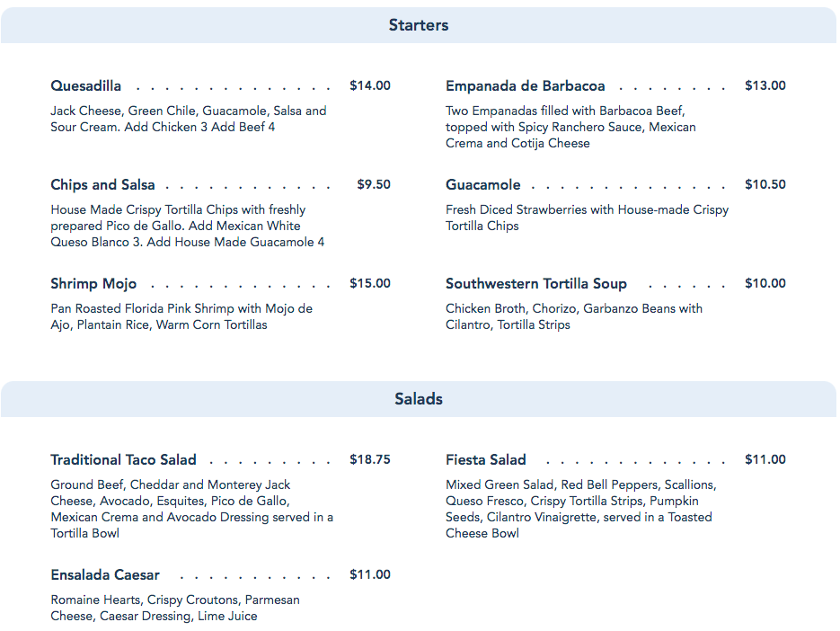Click the $14.00 Quesadilla price
The image size is (840, 631).
(370, 86)
